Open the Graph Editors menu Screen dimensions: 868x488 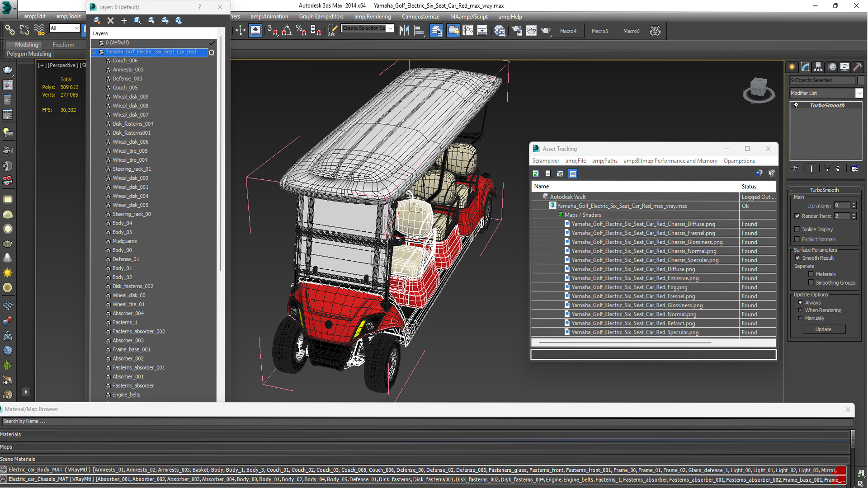coord(321,17)
